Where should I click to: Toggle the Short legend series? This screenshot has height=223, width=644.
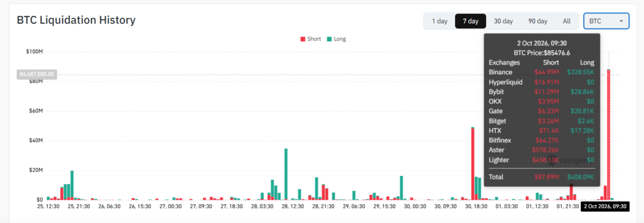(x=310, y=39)
